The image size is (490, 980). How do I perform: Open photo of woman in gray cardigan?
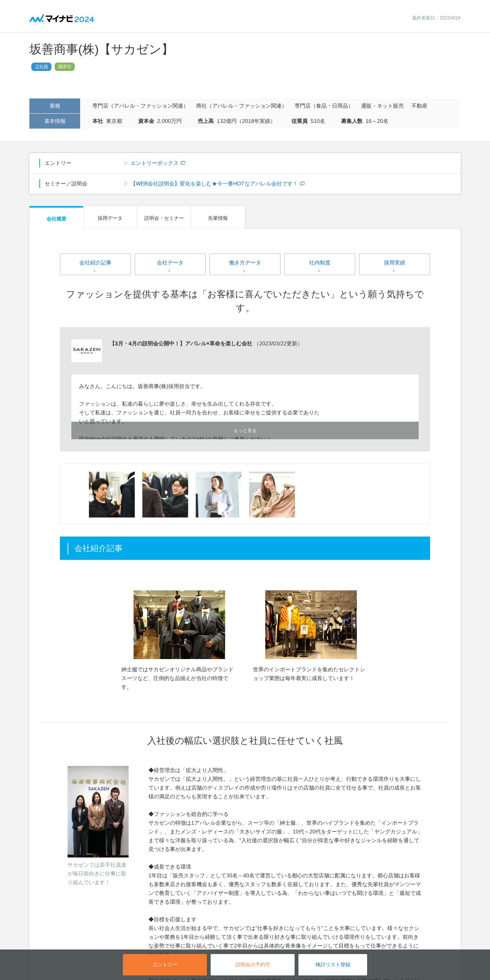[219, 495]
